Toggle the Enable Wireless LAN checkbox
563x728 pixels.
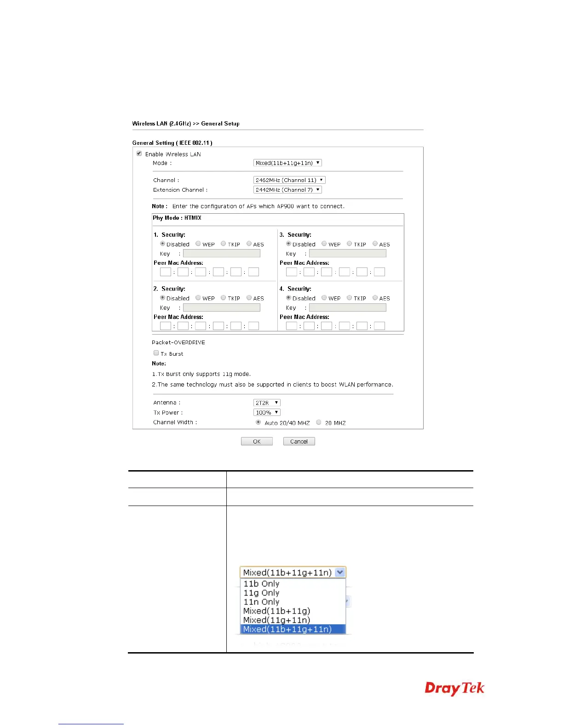(x=139, y=154)
